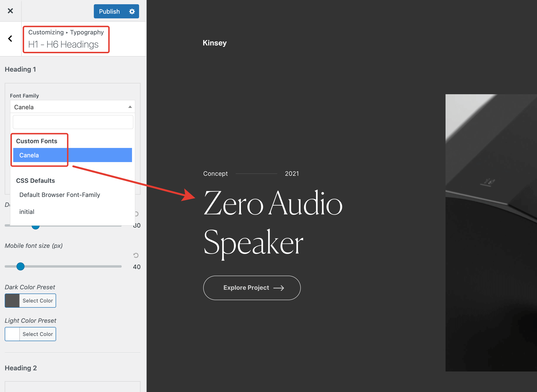Open Light Color Preset swatch
This screenshot has width=537, height=392.
(x=12, y=334)
